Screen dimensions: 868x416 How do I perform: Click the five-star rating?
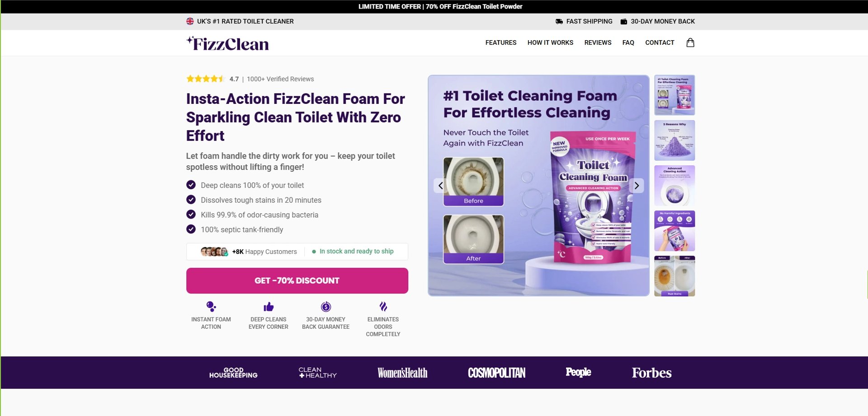205,79
